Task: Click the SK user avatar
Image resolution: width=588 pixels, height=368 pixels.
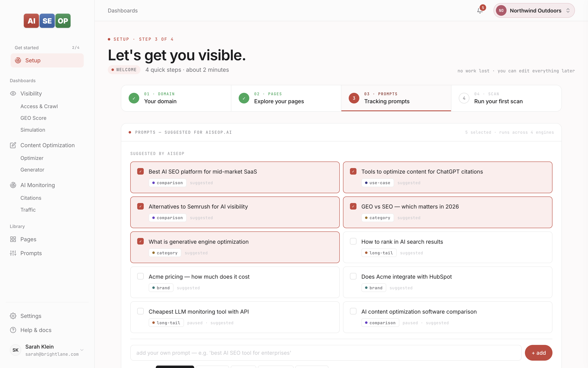Action: [16, 350]
